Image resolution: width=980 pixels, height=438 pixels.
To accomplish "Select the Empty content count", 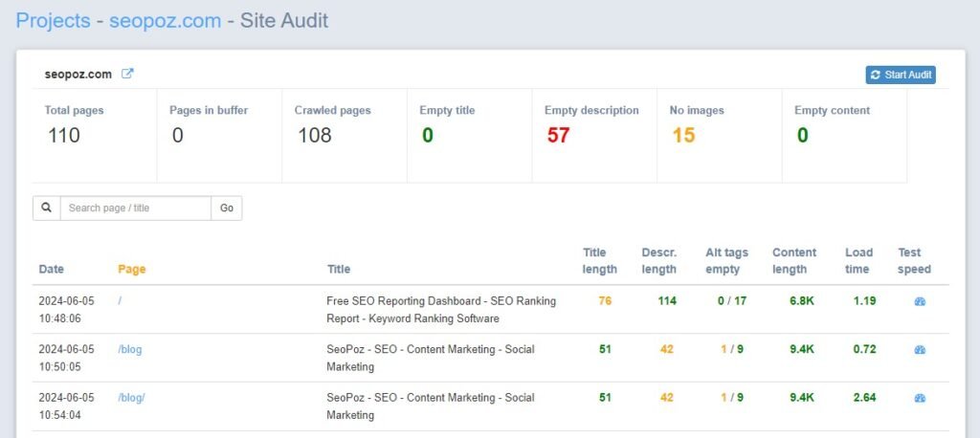I will 803,135.
